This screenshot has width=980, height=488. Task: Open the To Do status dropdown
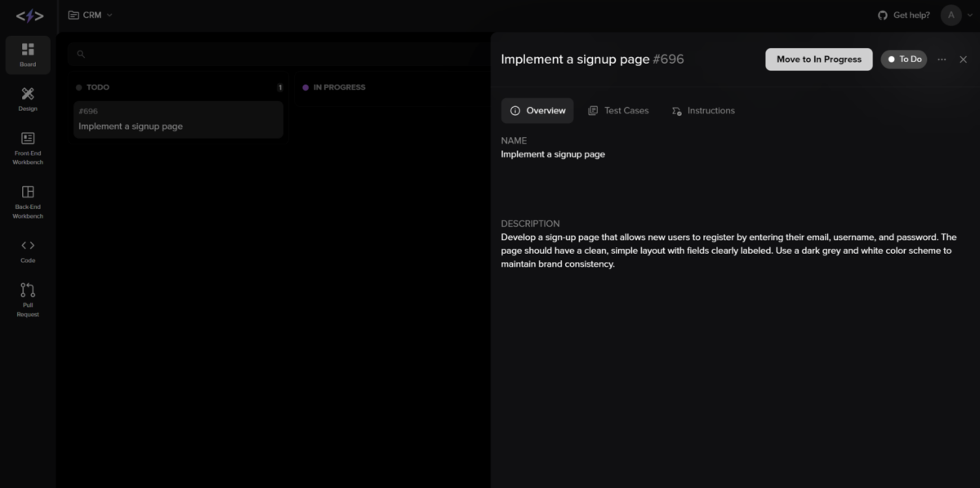[903, 59]
